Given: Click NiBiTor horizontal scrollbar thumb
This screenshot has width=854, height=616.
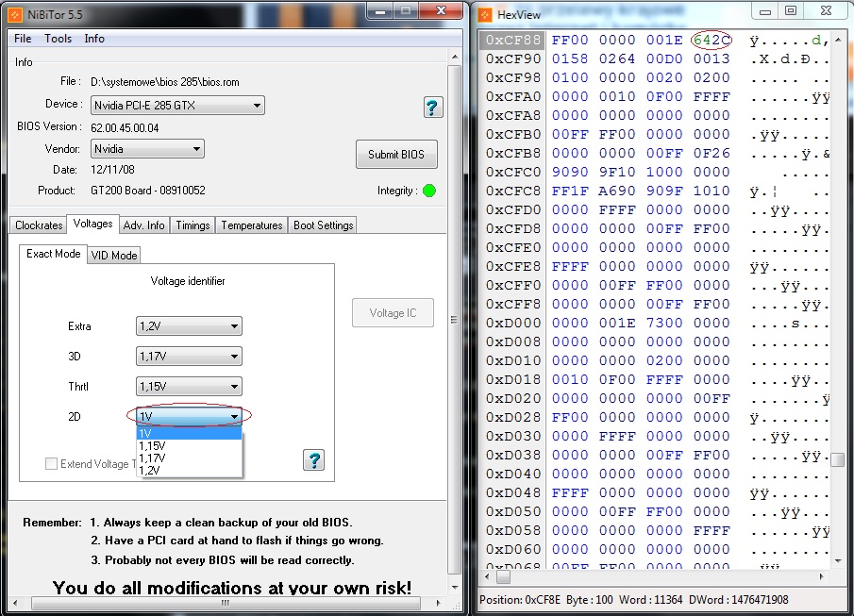Looking at the screenshot, I should (226, 603).
